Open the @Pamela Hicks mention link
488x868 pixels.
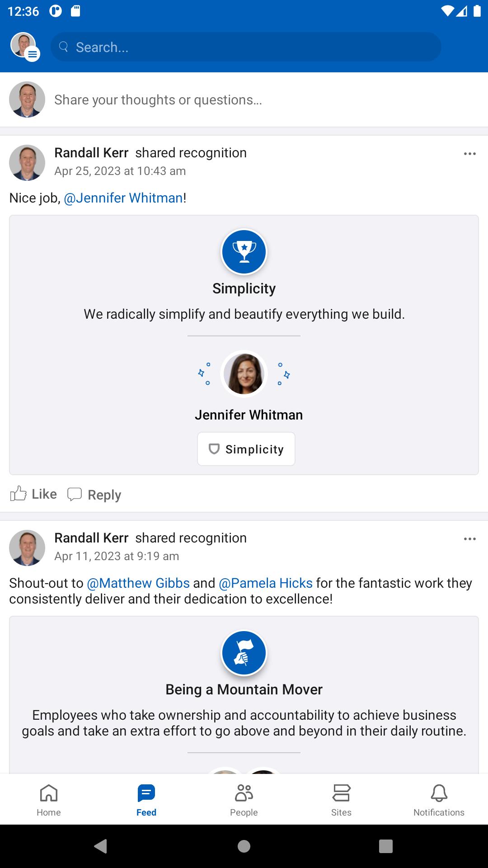point(266,583)
